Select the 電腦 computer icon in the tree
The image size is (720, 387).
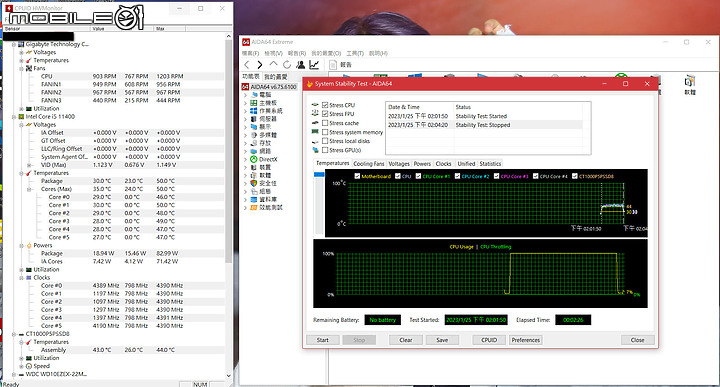coord(253,95)
